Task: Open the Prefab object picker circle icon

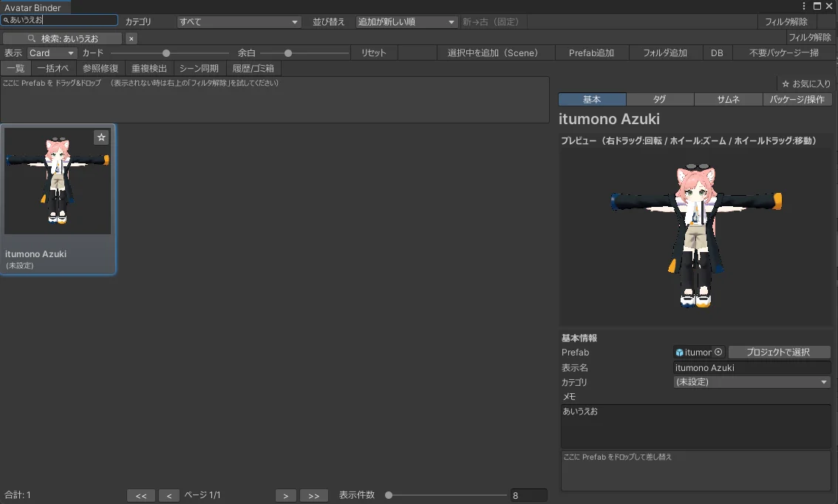Action: pos(717,353)
